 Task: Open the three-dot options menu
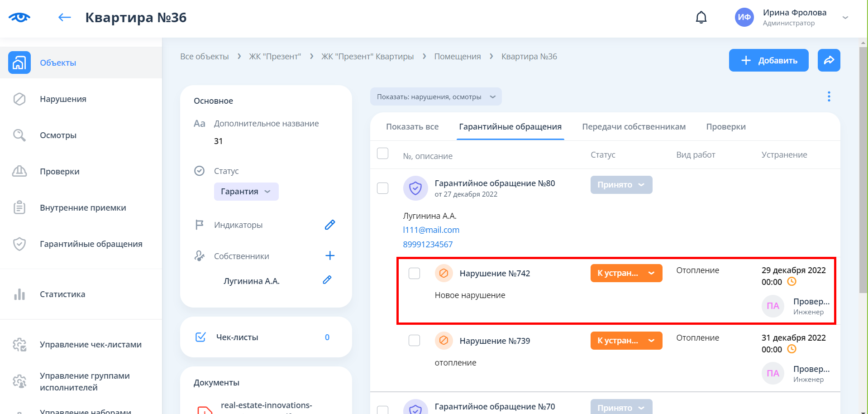pos(829,96)
